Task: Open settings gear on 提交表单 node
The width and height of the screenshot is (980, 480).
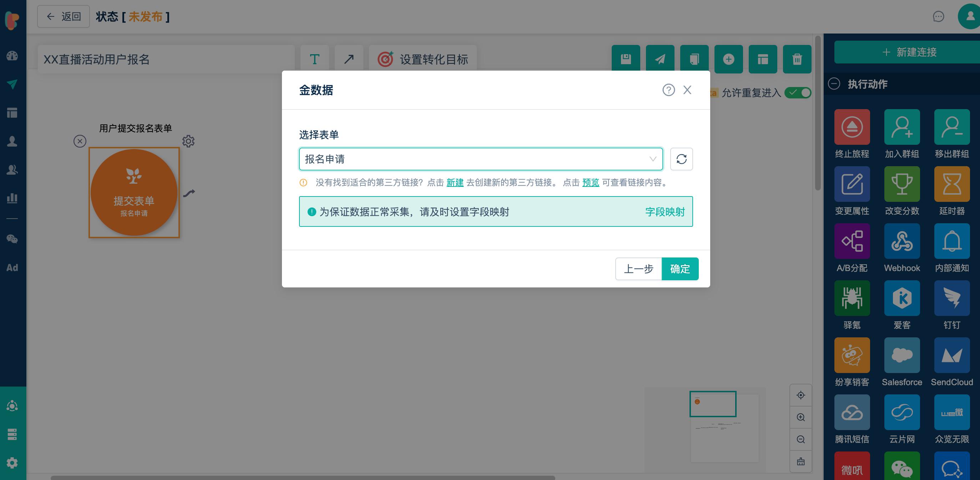Action: coord(188,141)
